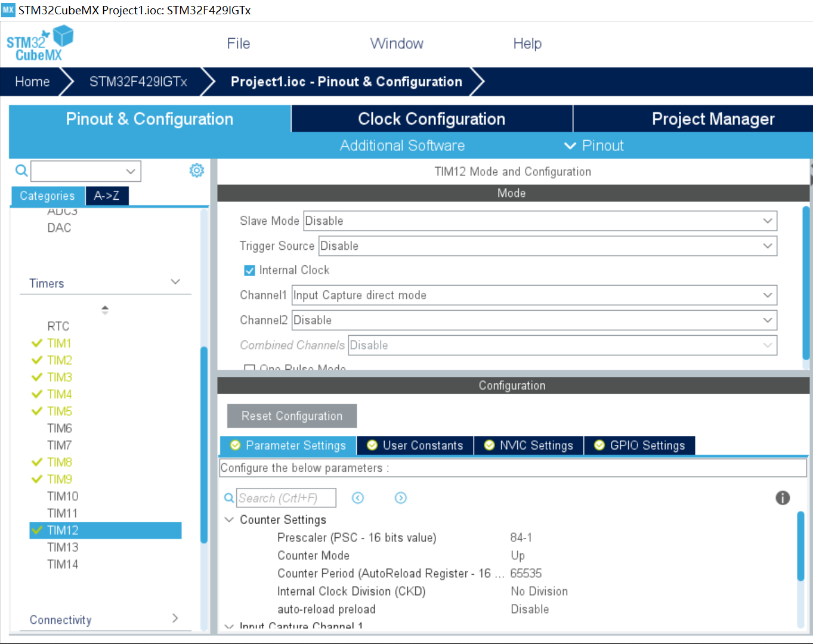Image resolution: width=813 pixels, height=644 pixels.
Task: Click the search magnifier icon in left panel
Action: (21, 171)
